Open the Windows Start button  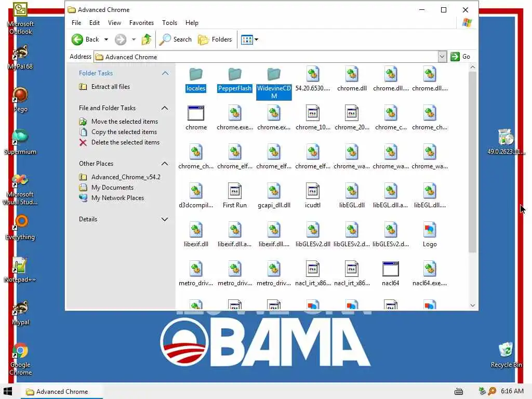(x=8, y=391)
